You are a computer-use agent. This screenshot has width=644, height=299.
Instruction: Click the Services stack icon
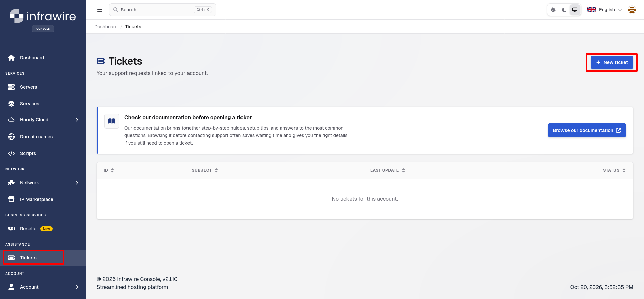click(11, 104)
